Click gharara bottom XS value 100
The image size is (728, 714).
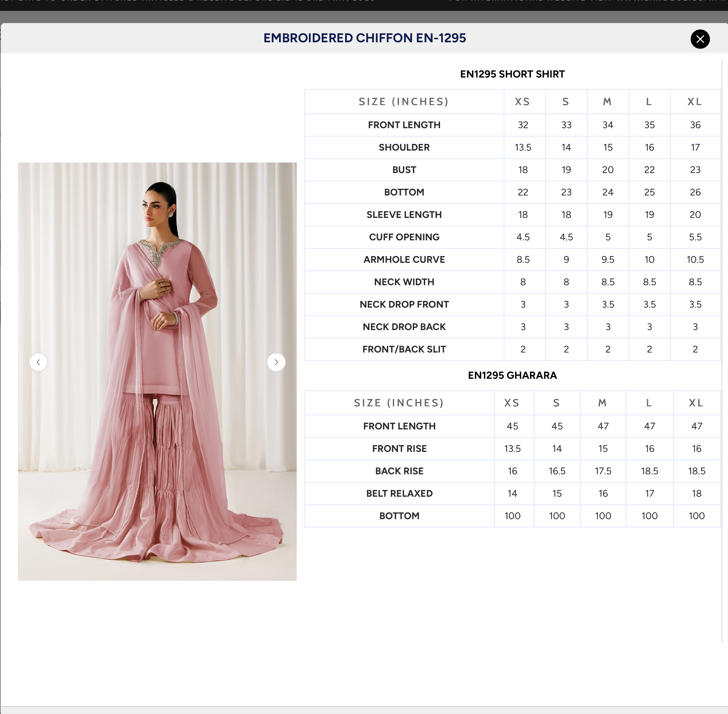click(x=512, y=516)
